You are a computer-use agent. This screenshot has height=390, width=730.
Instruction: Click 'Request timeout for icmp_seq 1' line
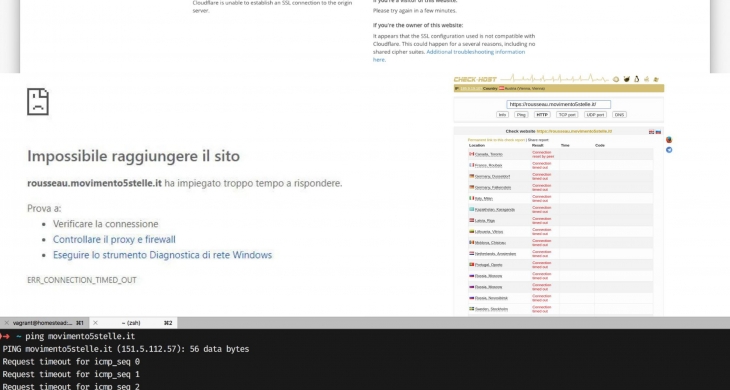coord(71,374)
